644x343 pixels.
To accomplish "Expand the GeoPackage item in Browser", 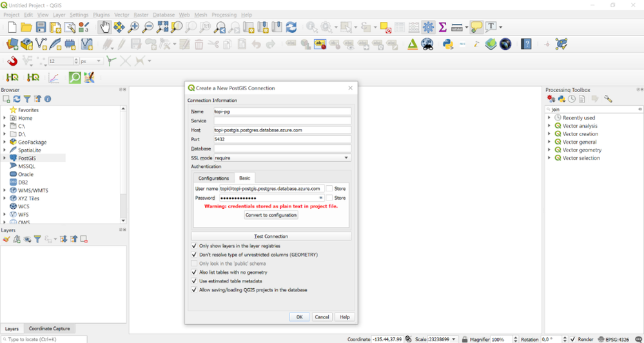I will click(5, 142).
